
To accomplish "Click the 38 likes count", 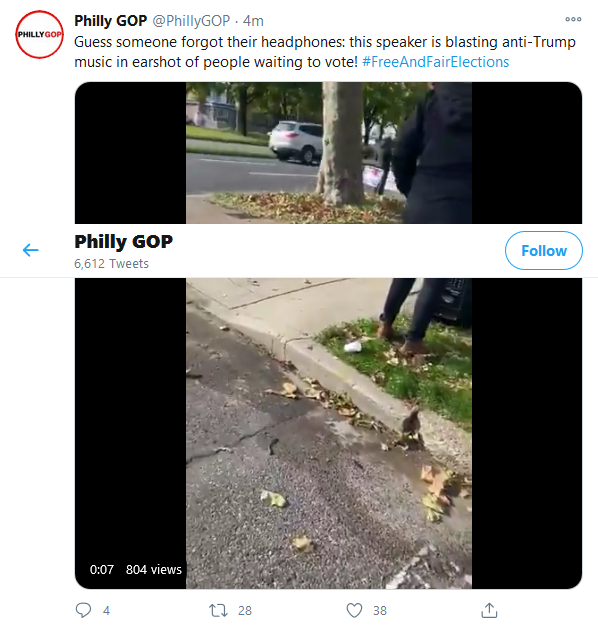I will point(379,611).
